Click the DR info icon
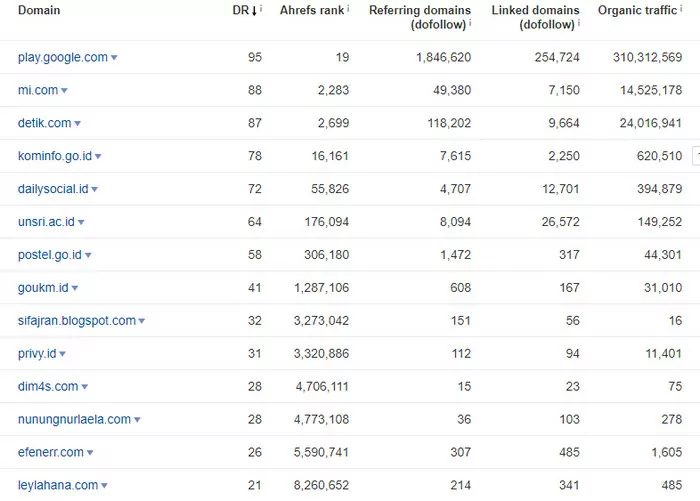The width and height of the screenshot is (700, 501). click(261, 8)
